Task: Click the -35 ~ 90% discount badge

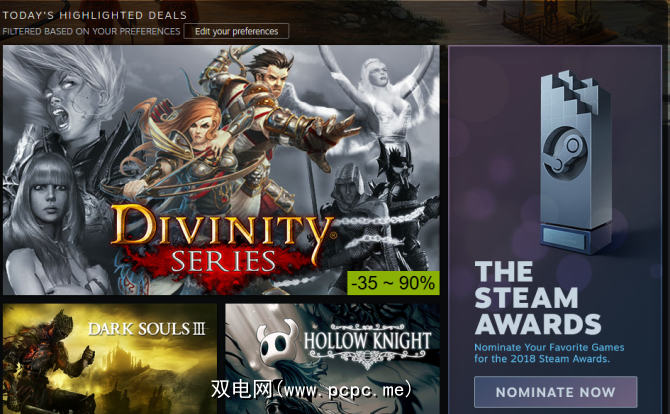Action: (x=393, y=283)
